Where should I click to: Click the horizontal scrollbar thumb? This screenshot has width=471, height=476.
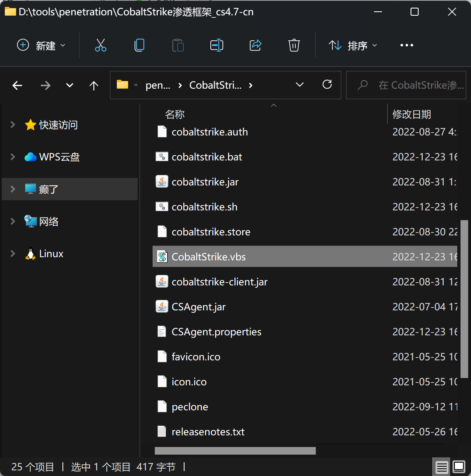click(x=235, y=451)
